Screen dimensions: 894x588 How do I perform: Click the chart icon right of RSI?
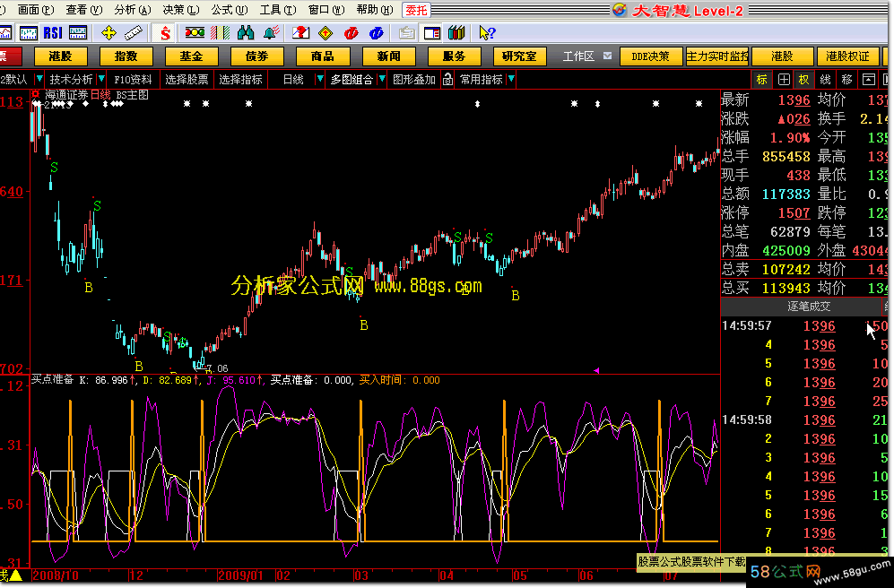pyautogui.click(x=78, y=33)
